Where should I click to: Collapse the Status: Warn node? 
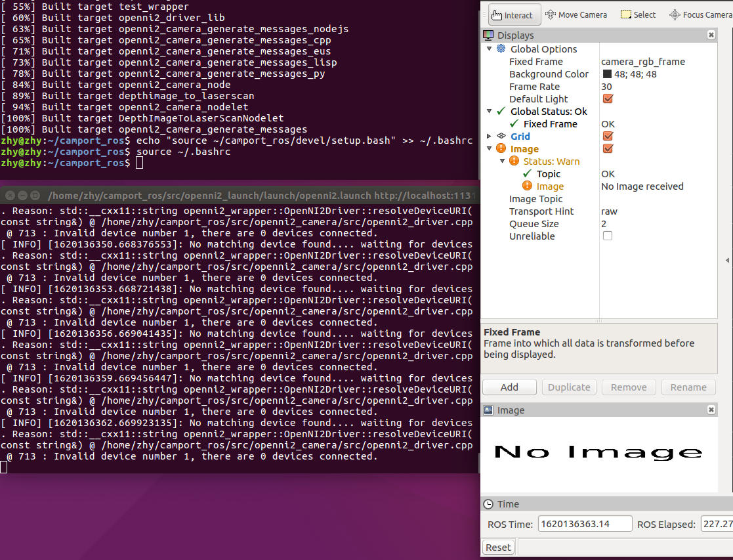point(502,161)
